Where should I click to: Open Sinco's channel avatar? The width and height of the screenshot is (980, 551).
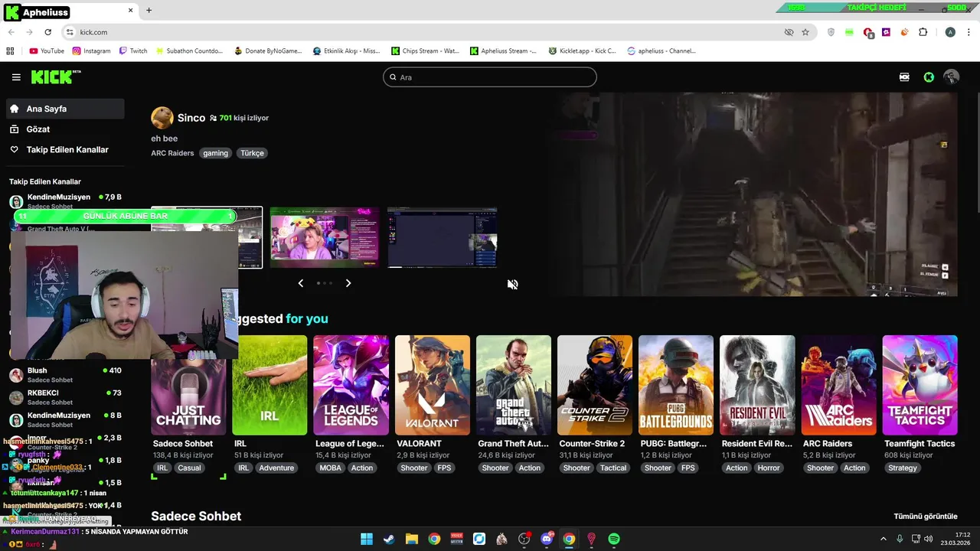pyautogui.click(x=162, y=118)
